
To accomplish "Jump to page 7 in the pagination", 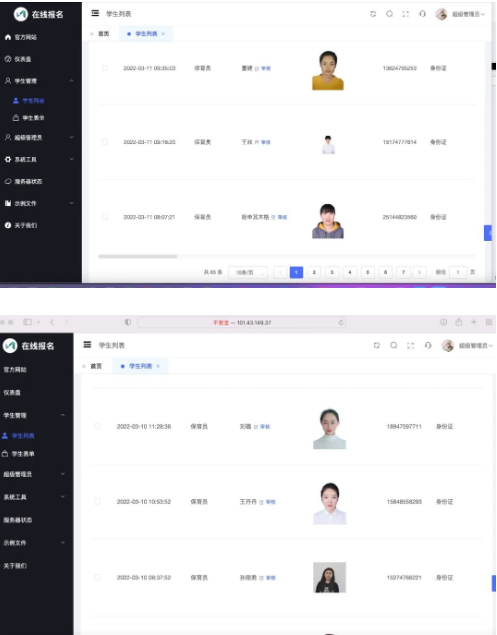I will pos(403,273).
